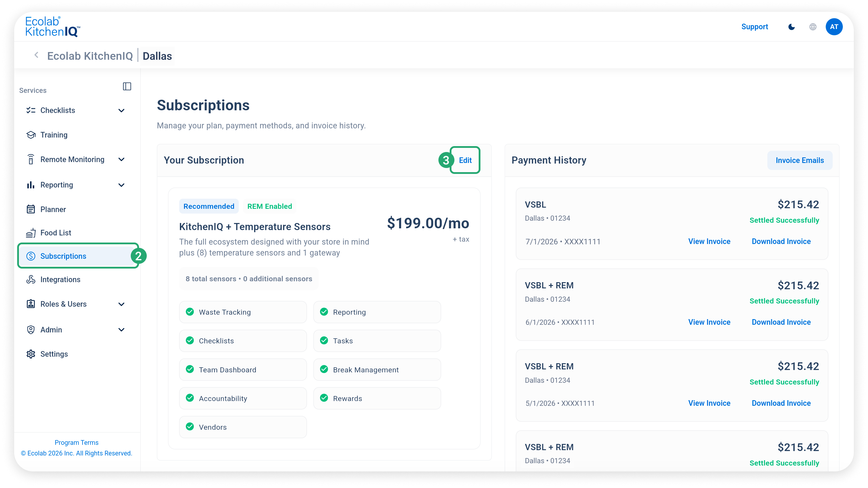Open Invoice Emails
The image size is (868, 488).
click(800, 160)
